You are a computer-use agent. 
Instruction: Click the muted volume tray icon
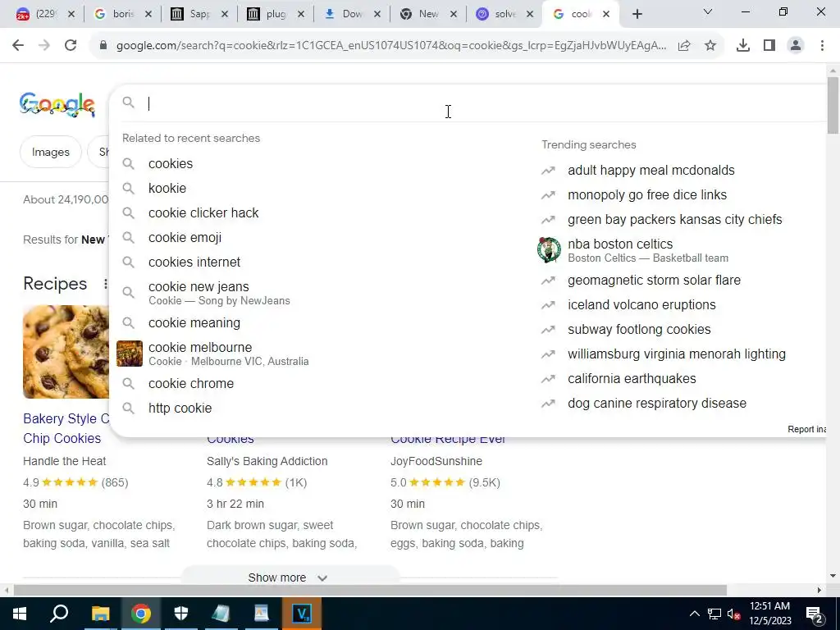click(x=734, y=614)
